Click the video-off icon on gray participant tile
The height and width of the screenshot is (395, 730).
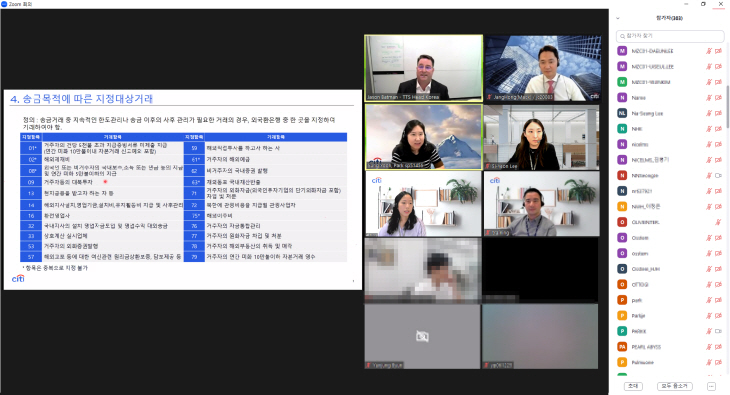(422, 336)
